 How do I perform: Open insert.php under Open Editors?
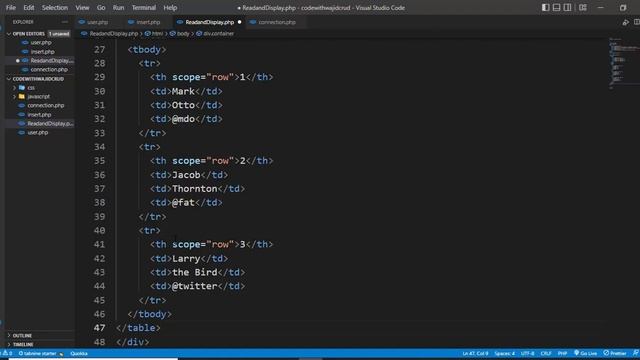(42, 52)
